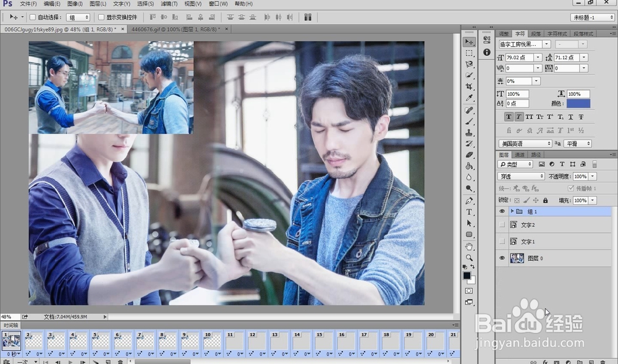Select the Rectangular Marquee tool
618x364 pixels.
pyautogui.click(x=468, y=53)
